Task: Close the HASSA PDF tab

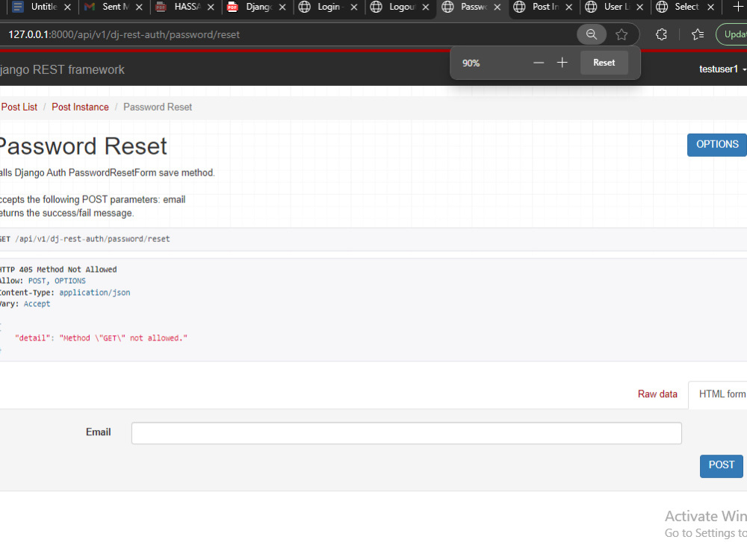Action: click(x=211, y=7)
